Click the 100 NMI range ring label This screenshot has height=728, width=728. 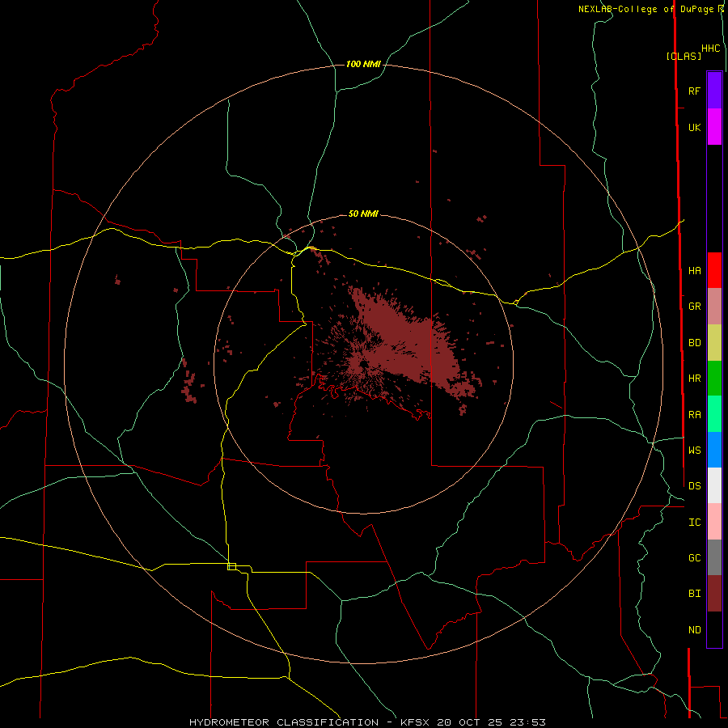pos(363,64)
